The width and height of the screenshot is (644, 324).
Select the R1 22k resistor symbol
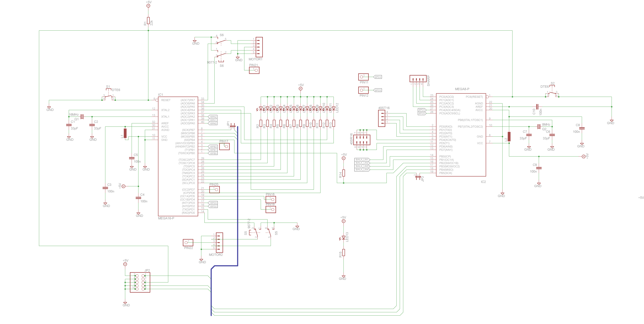148,21
